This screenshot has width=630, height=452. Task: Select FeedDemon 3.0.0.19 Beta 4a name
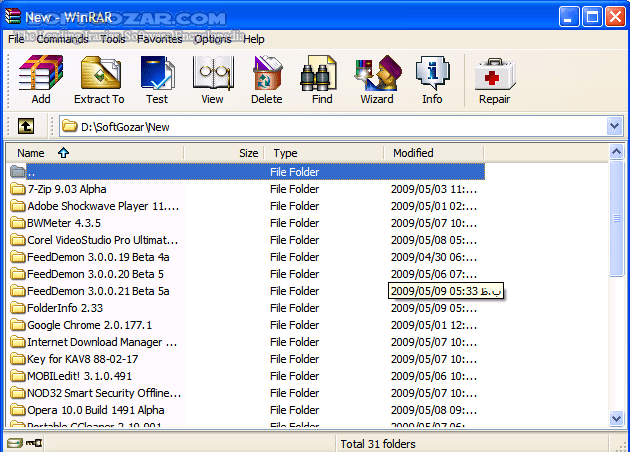(x=98, y=257)
